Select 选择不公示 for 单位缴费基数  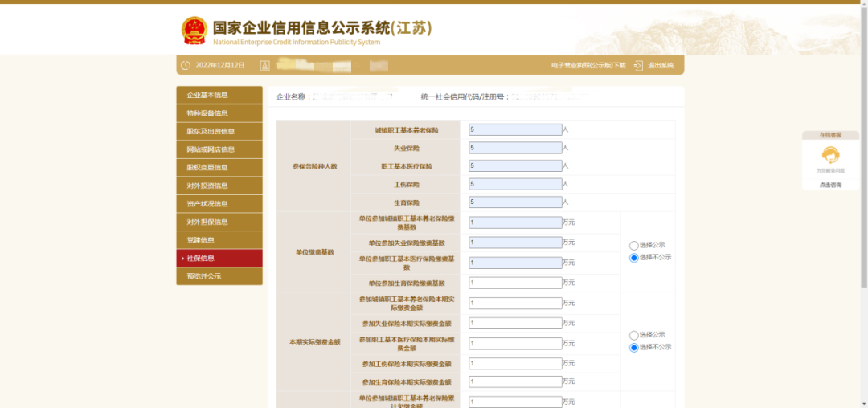[x=634, y=258]
